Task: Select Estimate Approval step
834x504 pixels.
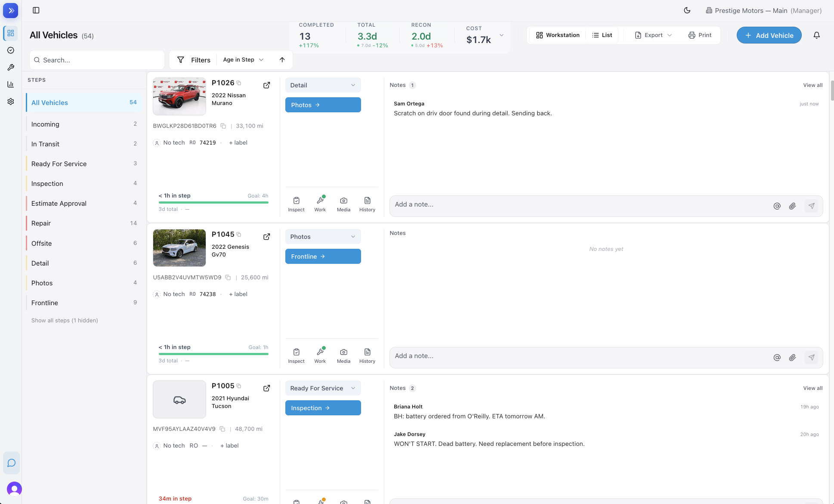Action: (84, 204)
